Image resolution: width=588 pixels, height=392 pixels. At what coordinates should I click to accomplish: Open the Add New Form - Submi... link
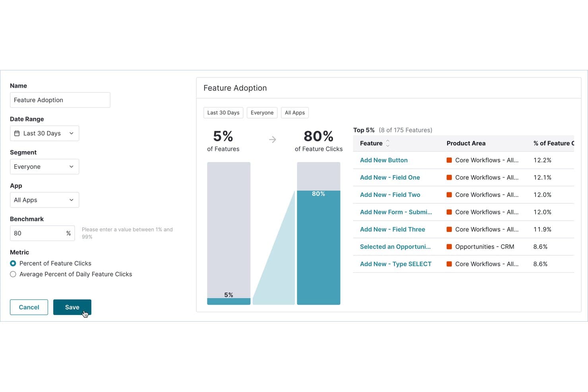(x=396, y=212)
